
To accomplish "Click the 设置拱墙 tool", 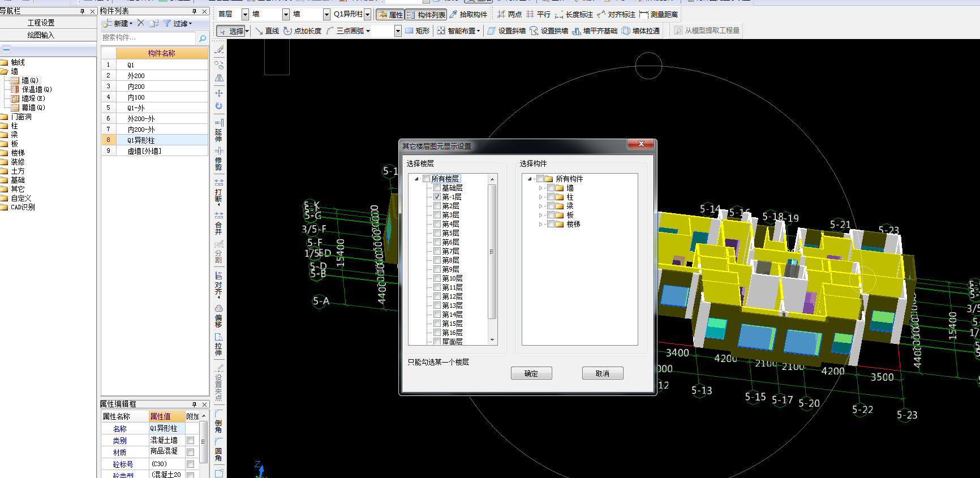I will point(549,31).
